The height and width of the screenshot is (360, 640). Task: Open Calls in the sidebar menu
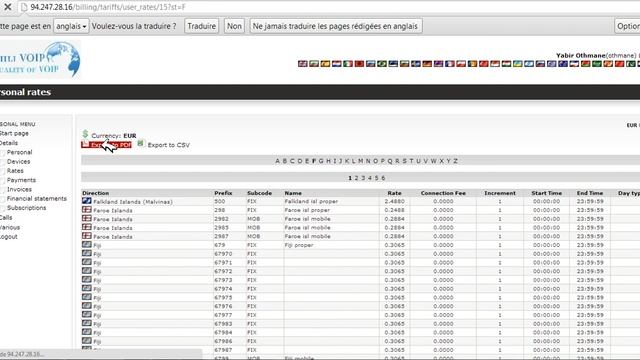[6, 218]
